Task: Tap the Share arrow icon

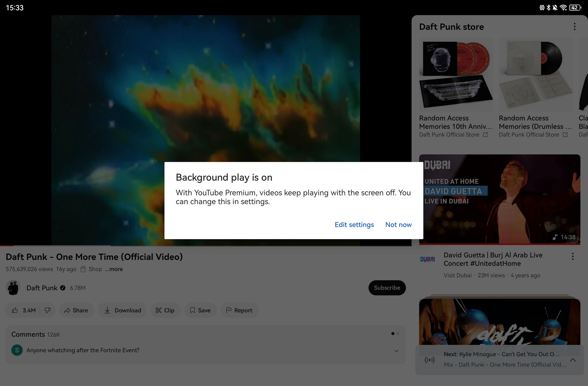Action: [67, 310]
